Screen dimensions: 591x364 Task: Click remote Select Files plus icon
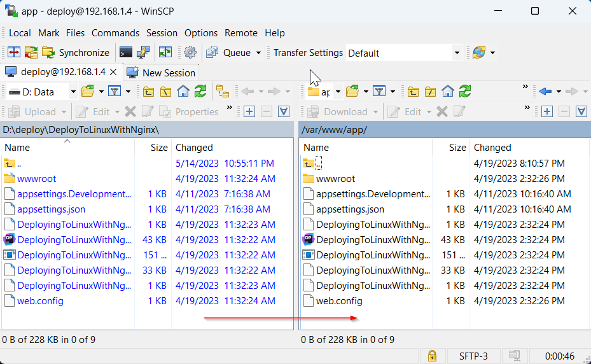547,111
